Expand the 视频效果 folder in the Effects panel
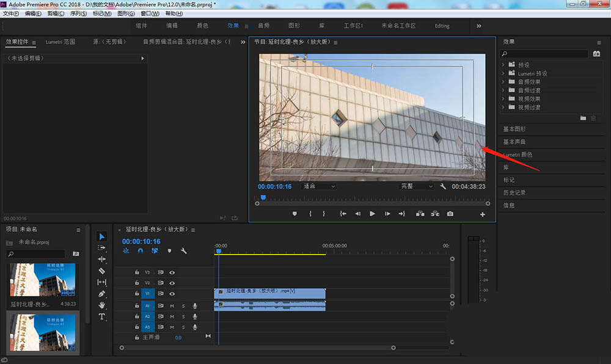 point(503,99)
